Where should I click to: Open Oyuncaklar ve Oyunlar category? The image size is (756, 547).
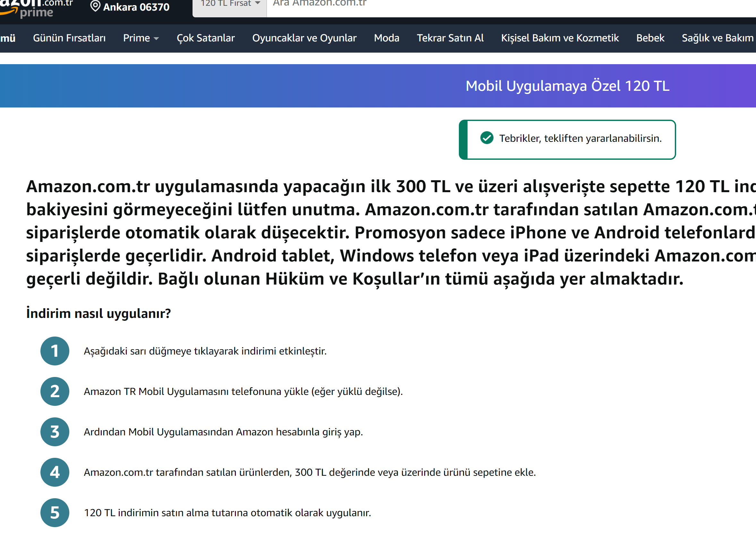(x=304, y=38)
